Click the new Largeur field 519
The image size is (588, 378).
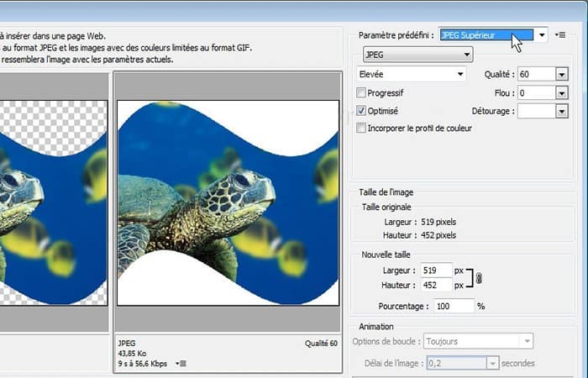point(436,270)
